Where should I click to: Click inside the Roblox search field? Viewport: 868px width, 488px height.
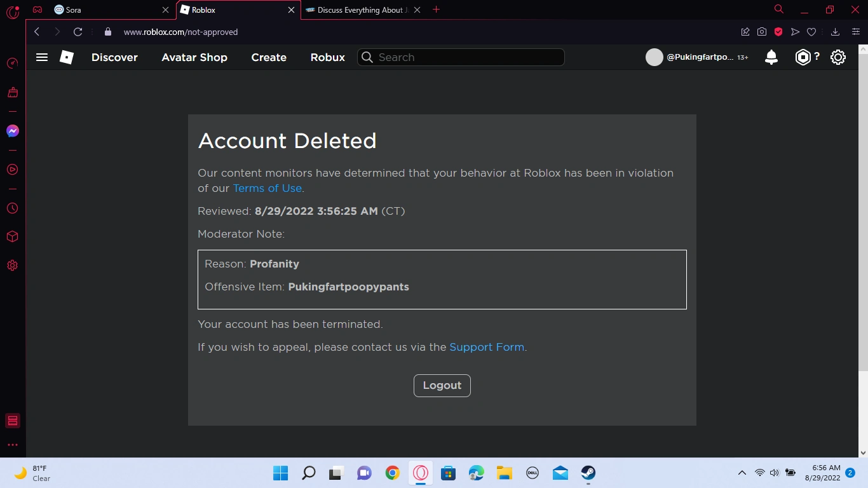coord(460,57)
